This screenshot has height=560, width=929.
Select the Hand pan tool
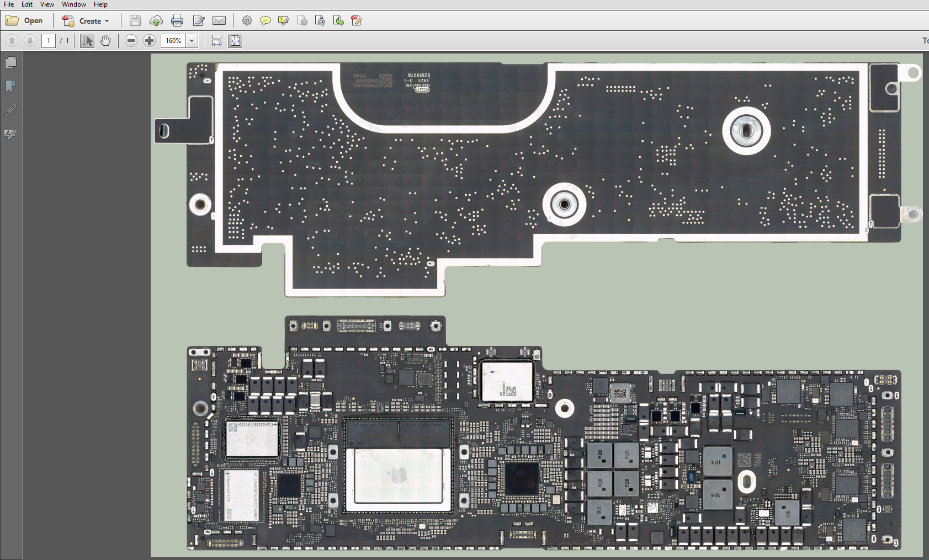tap(105, 41)
